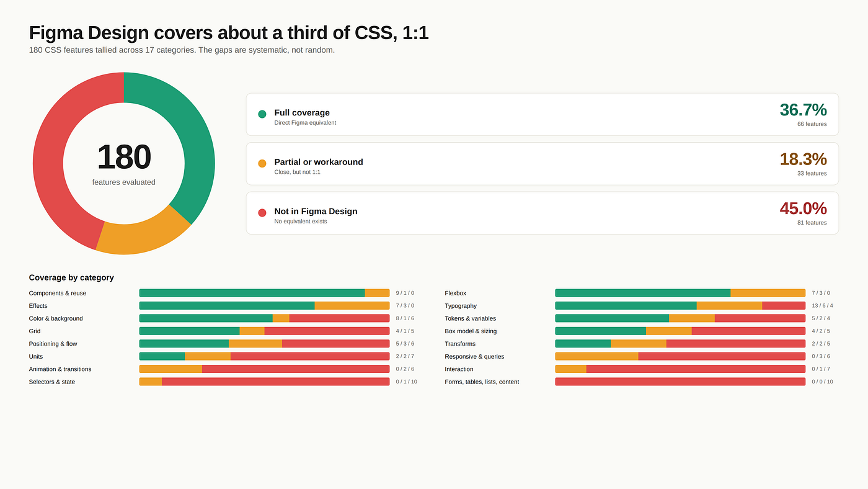Click the 'Coverage by category' heading

71,277
